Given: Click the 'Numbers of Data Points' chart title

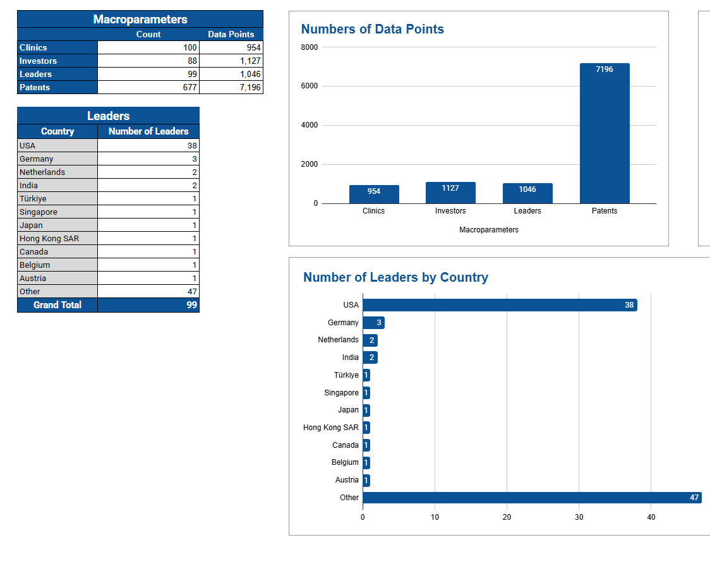Looking at the screenshot, I should (372, 29).
